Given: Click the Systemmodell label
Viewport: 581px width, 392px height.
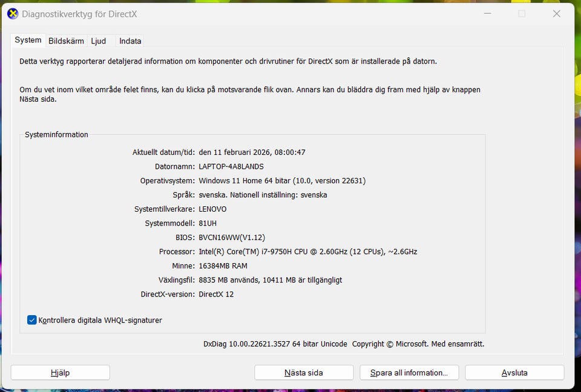Looking at the screenshot, I should (x=169, y=223).
